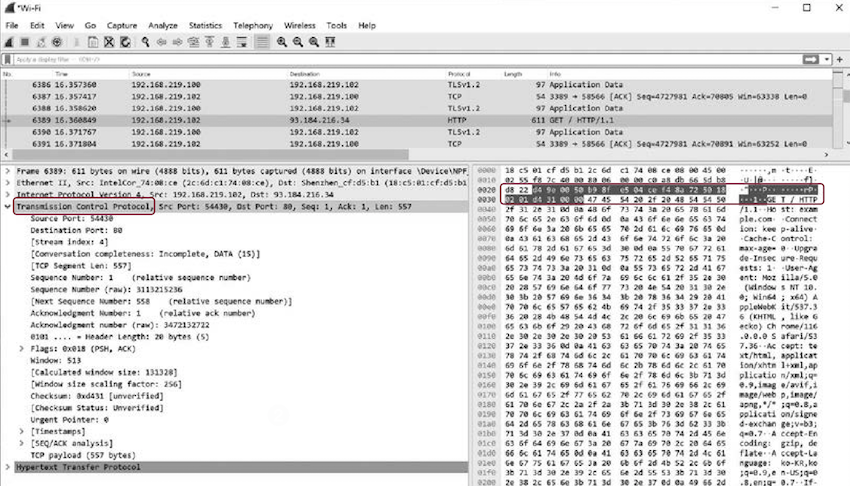Screen dimensions: 850x486
Task: Expand the Frame 6389 tree node
Action: (8, 171)
